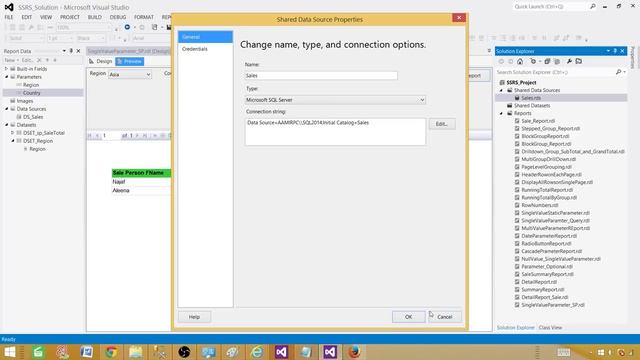Screen dimensions: 640x360
Task: Click the Windows Start button
Action: (x=9, y=352)
